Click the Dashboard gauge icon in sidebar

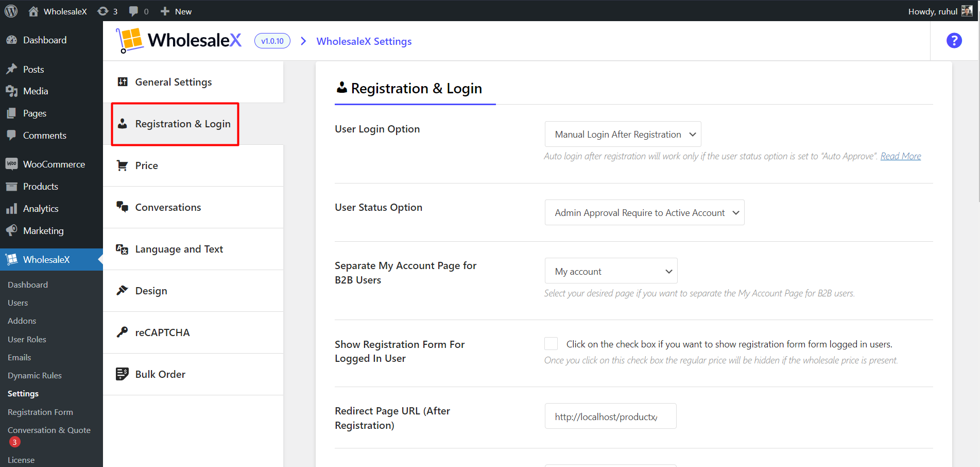point(11,40)
